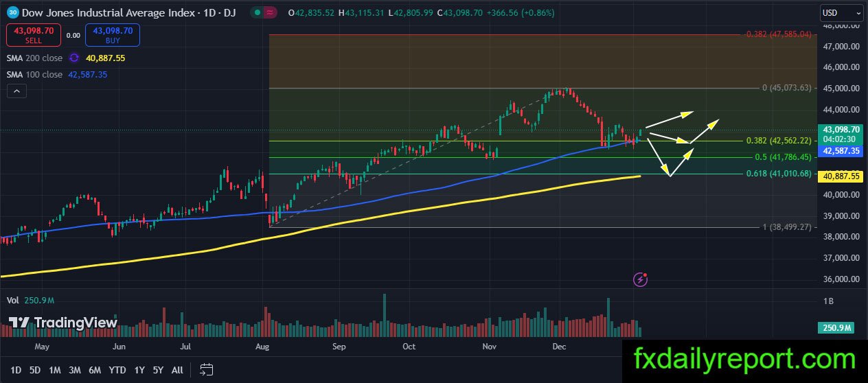This screenshot has height=383, width=868.
Task: Switch to the YTD time range
Action: pos(117,370)
